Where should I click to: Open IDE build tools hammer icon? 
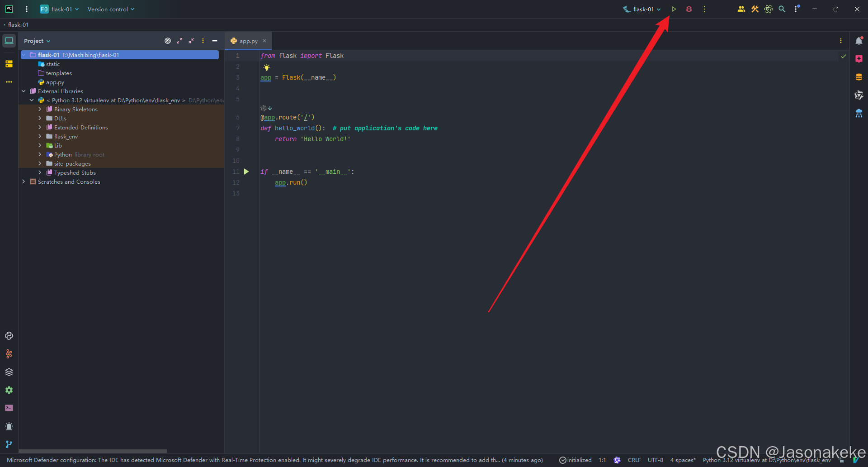(755, 9)
